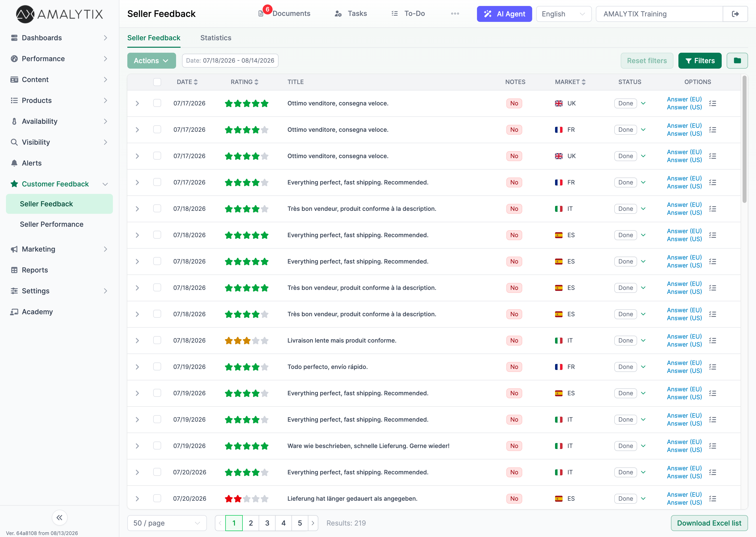The width and height of the screenshot is (756, 537).
Task: Click Answer (US) in Lieferung hat länger row
Action: pos(684,502)
